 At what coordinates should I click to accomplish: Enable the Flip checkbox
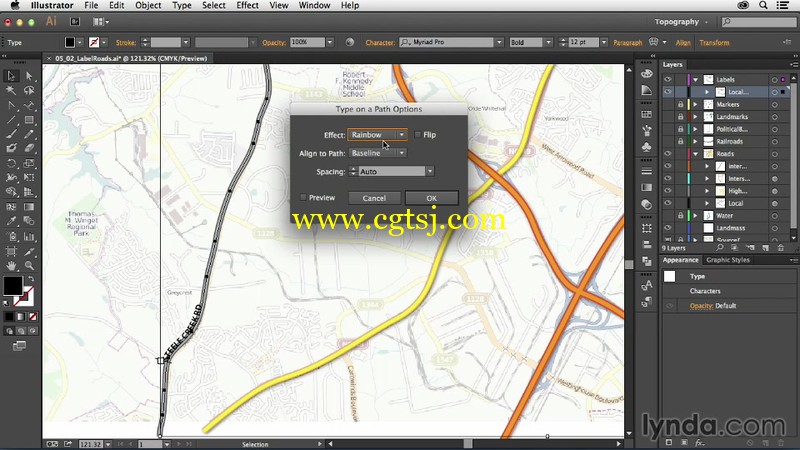coord(418,135)
